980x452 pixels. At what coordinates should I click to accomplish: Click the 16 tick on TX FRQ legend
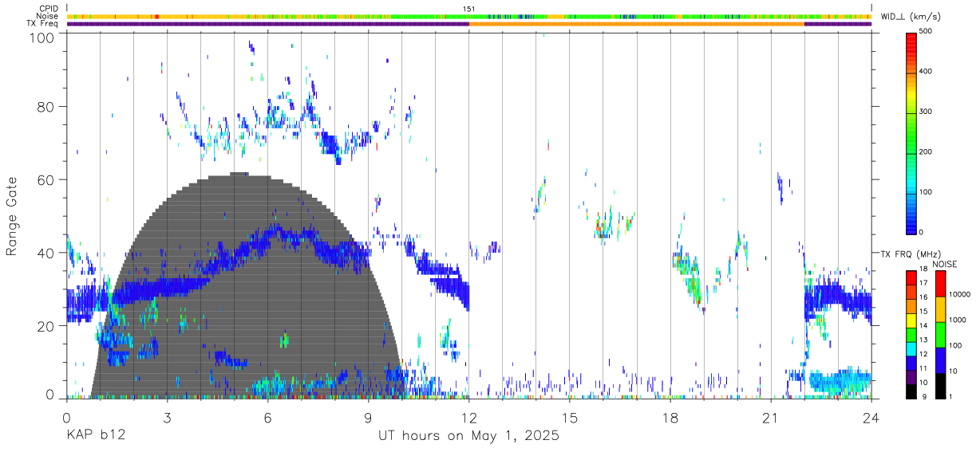click(923, 297)
